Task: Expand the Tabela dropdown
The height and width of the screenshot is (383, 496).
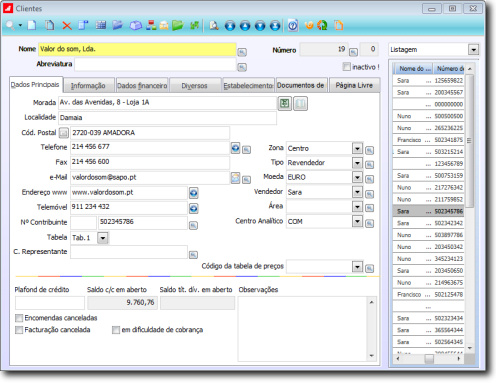Action: (x=103, y=238)
